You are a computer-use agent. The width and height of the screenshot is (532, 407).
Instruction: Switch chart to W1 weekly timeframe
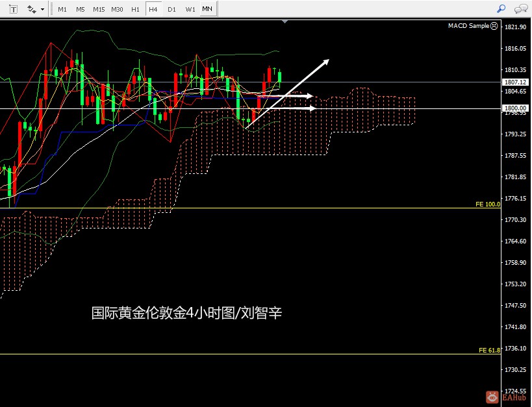(190, 9)
